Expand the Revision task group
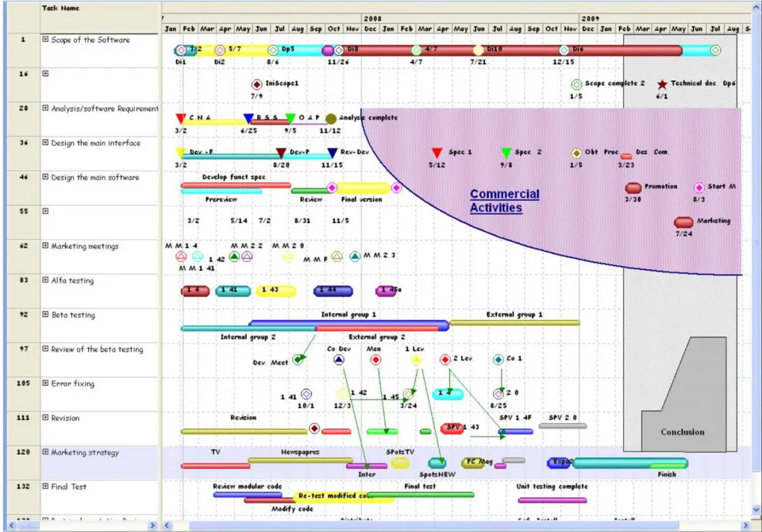Viewport: 762px width, 532px height. 45,417
